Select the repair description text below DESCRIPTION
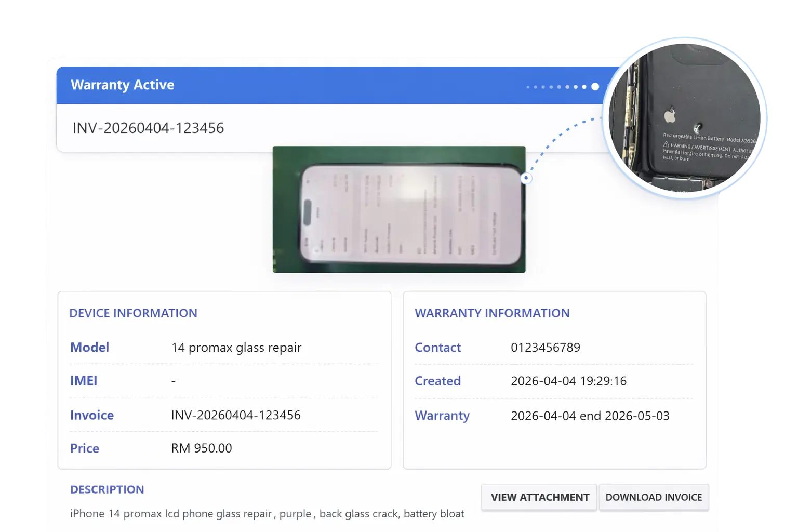This screenshot has height=532, width=798. tap(267, 513)
